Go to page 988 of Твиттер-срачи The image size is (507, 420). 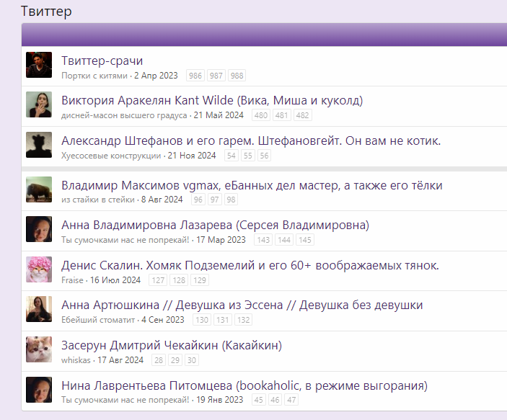pyautogui.click(x=237, y=76)
